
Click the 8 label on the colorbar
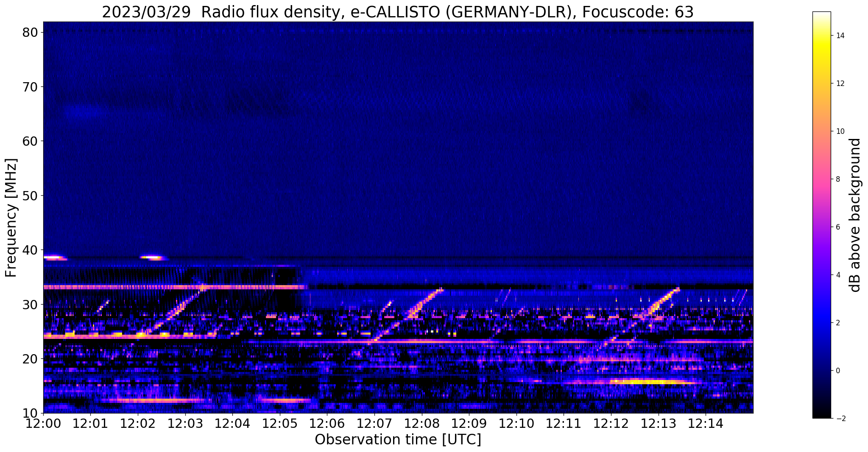tap(837, 179)
